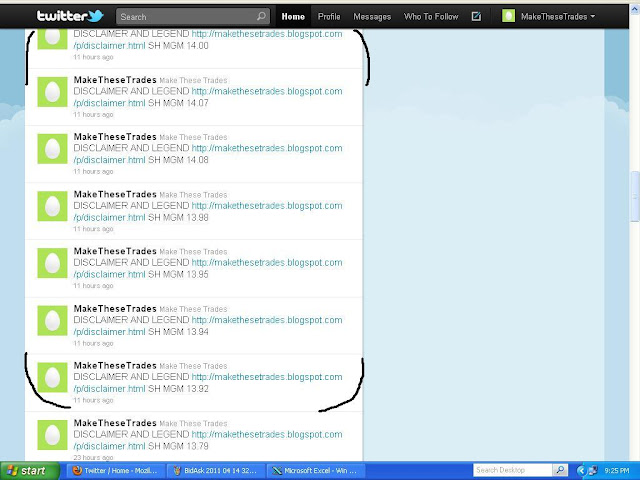
Task: Click '11 hours ago' timestamp of 13.95 tweet
Action: [x=93, y=286]
